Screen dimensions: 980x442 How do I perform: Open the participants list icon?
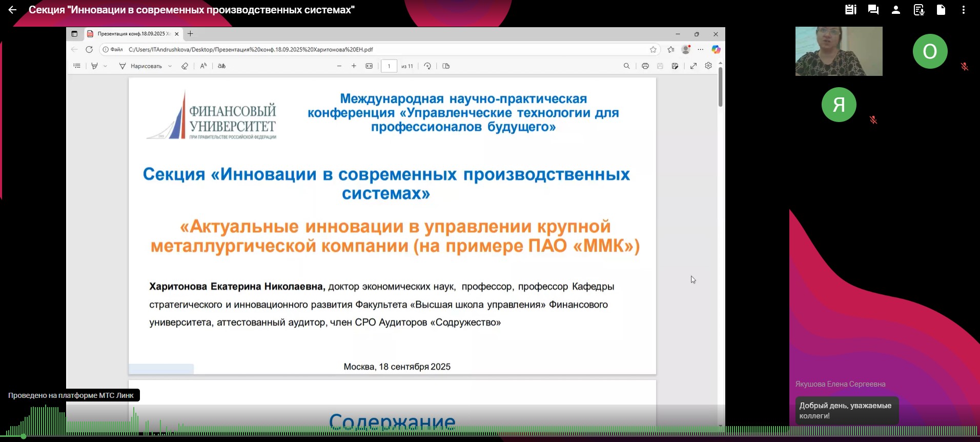tap(896, 10)
